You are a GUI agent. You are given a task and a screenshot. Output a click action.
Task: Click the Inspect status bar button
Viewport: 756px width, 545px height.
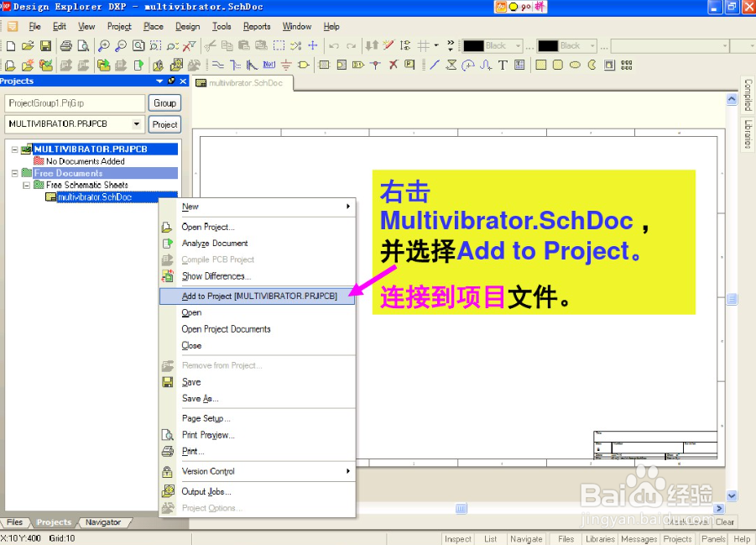click(457, 539)
